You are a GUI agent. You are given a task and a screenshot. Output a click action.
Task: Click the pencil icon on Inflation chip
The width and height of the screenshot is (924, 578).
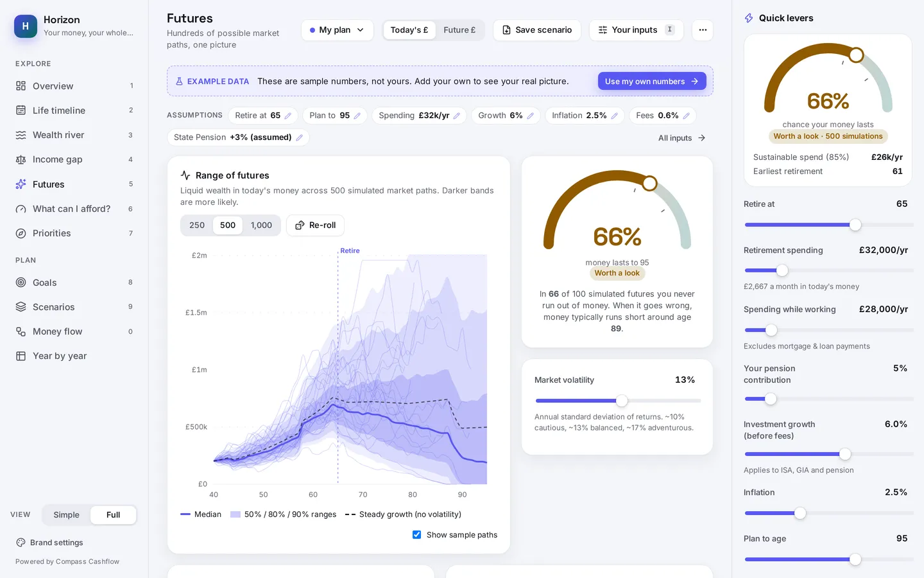(x=615, y=116)
